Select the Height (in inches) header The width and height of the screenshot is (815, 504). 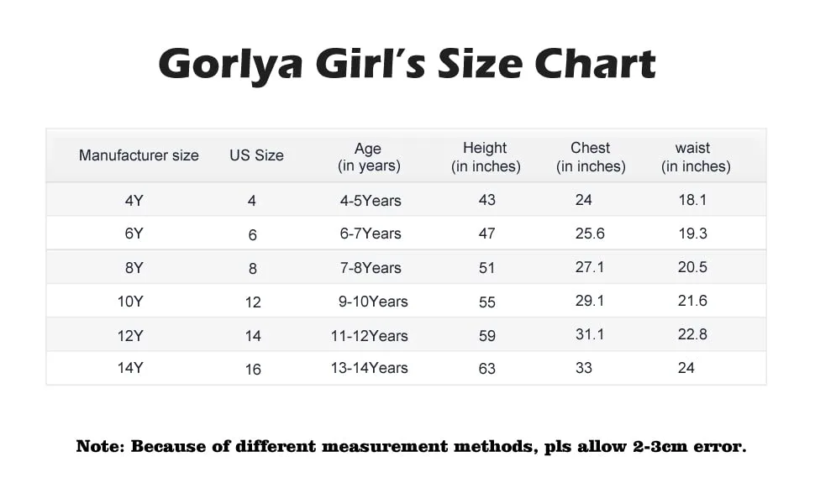[486, 157]
